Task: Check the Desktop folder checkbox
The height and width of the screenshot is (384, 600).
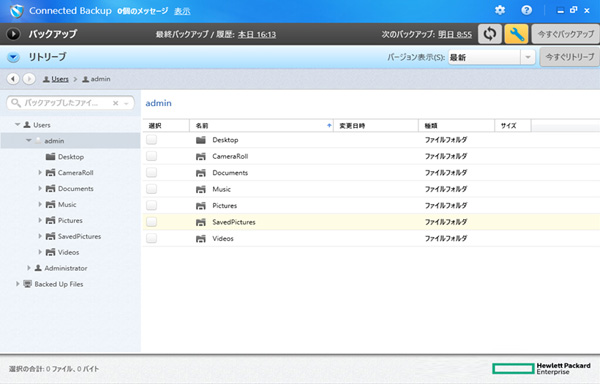Action: coord(152,140)
